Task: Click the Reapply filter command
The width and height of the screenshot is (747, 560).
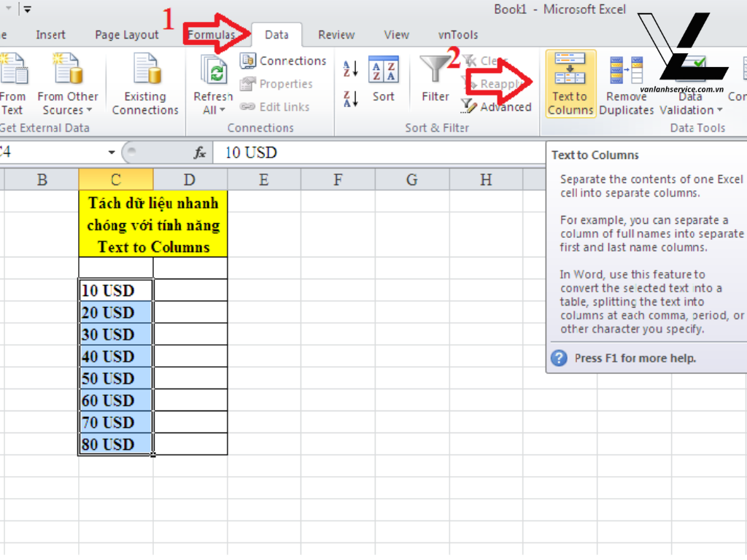Action: (x=496, y=84)
